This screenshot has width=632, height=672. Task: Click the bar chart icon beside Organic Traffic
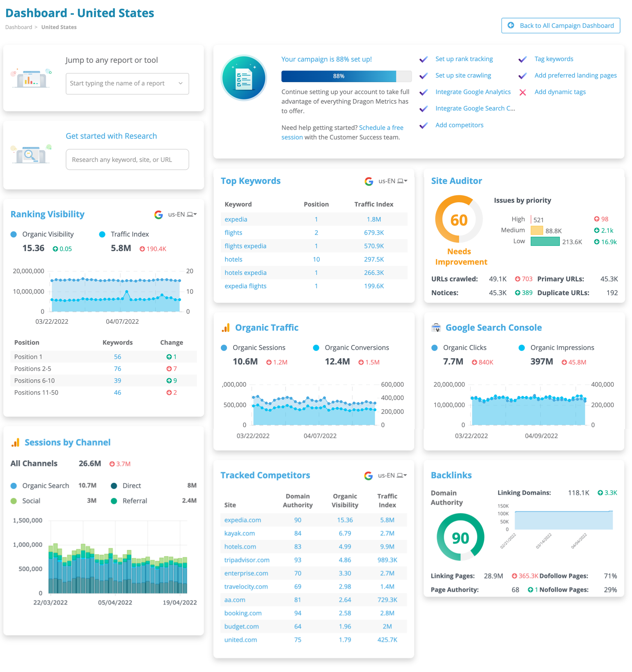pos(226,327)
